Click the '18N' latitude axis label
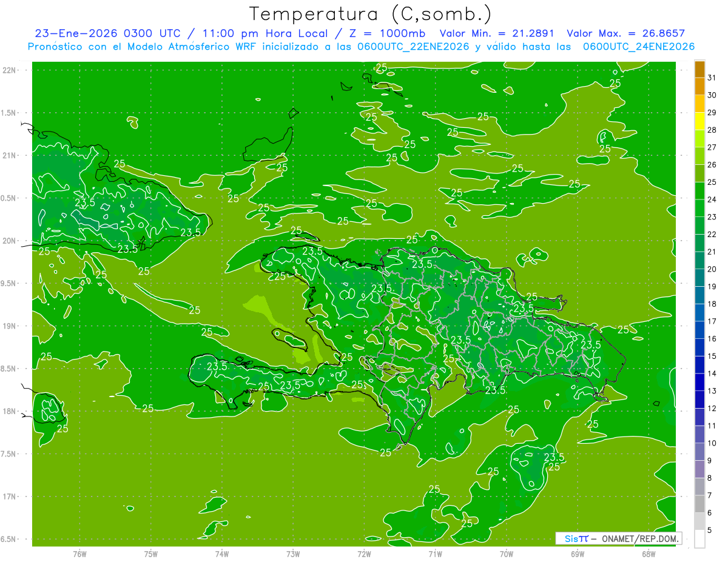Image resolution: width=728 pixels, height=562 pixels. pyautogui.click(x=10, y=412)
